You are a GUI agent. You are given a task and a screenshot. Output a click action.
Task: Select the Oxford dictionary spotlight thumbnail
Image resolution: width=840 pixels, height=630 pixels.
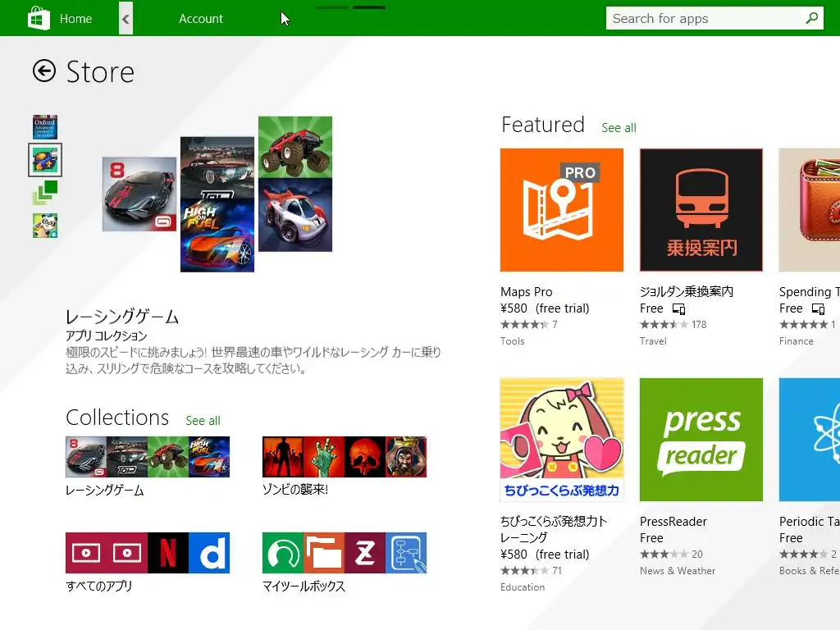pos(45,127)
